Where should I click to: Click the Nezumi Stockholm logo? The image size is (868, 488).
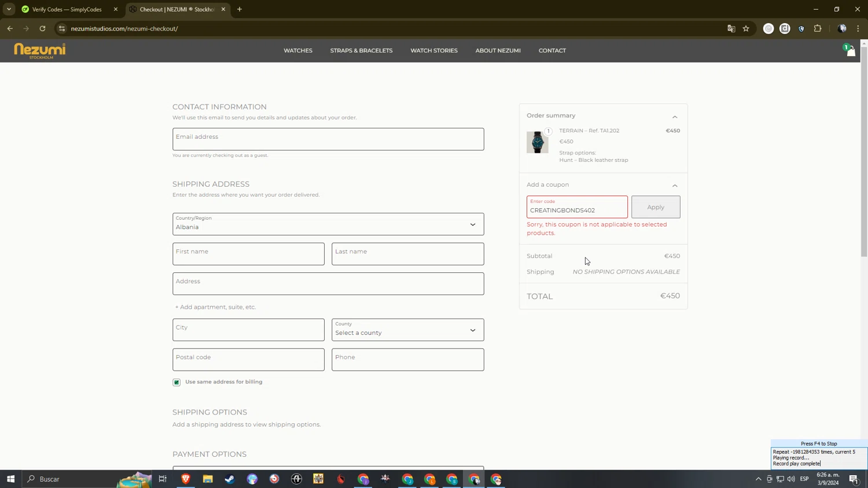[40, 51]
